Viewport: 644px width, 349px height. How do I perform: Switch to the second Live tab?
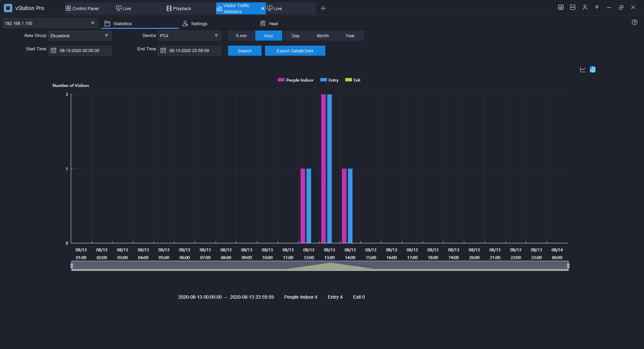pos(291,8)
